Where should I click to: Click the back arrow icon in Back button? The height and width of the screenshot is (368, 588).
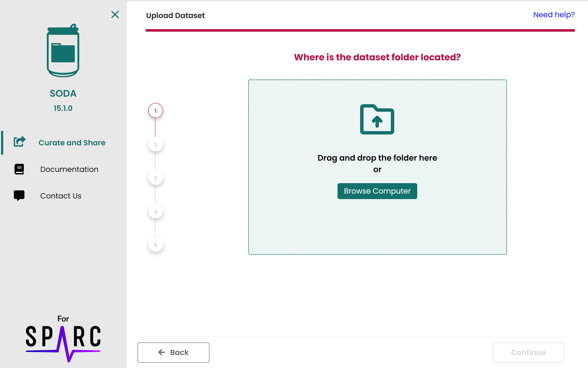[161, 352]
